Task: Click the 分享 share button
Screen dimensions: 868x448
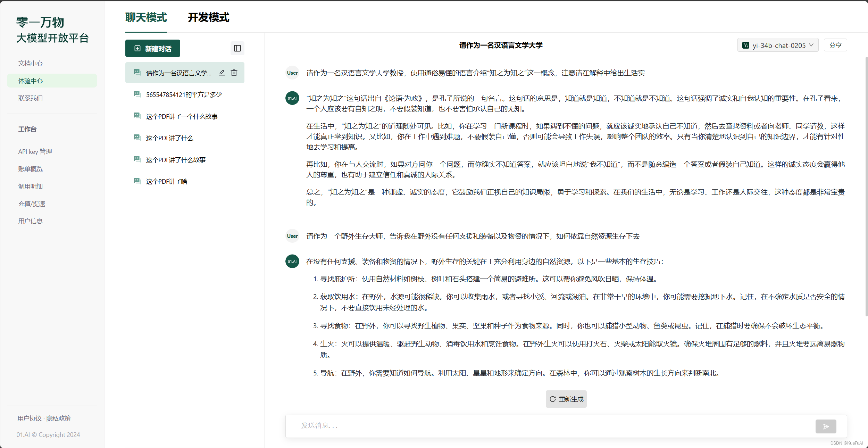Action: [x=835, y=45]
